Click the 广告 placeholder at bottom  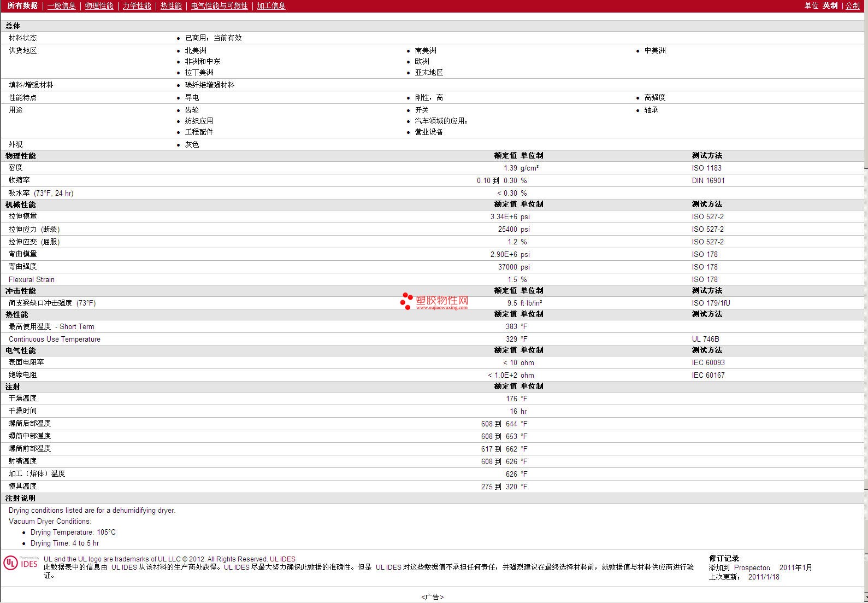[x=433, y=597]
